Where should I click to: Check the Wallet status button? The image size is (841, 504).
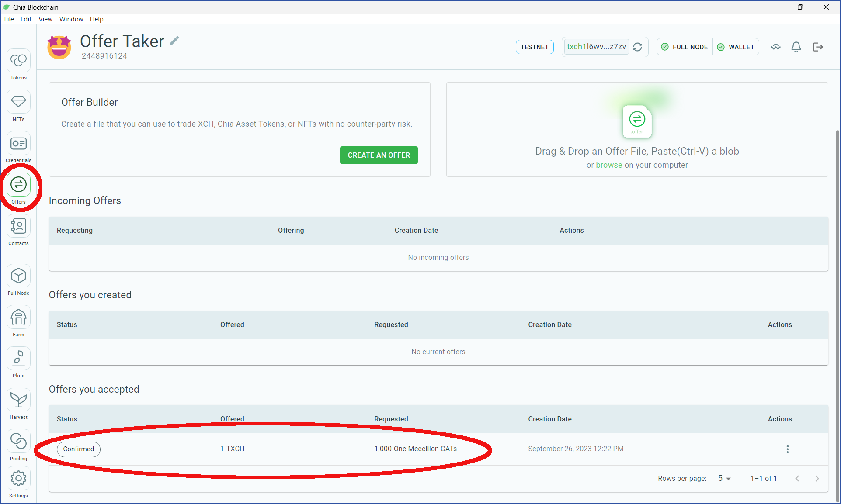(736, 47)
